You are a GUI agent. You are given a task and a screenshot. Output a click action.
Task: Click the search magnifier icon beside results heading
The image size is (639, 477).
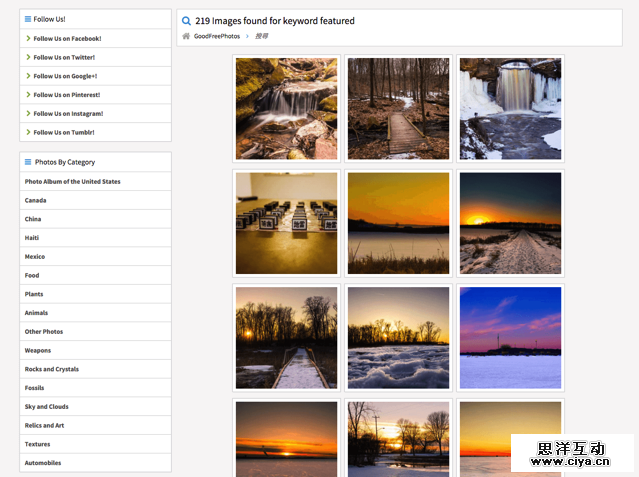tap(187, 20)
